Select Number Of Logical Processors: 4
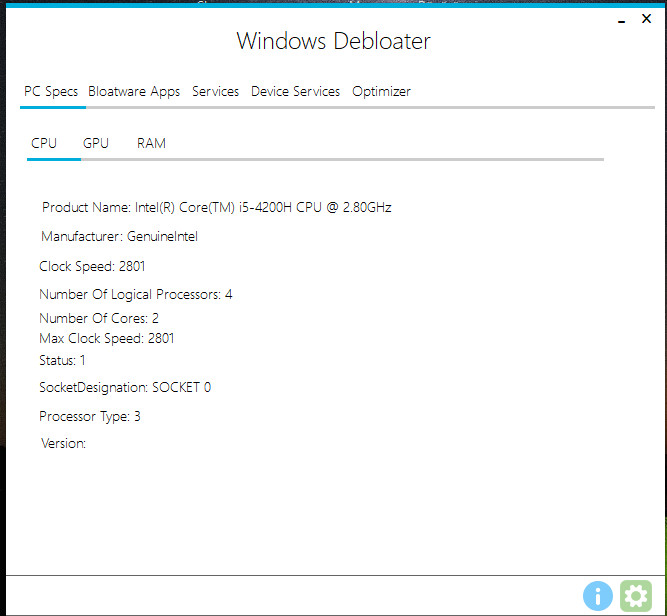This screenshot has height=616, width=667. tap(136, 295)
